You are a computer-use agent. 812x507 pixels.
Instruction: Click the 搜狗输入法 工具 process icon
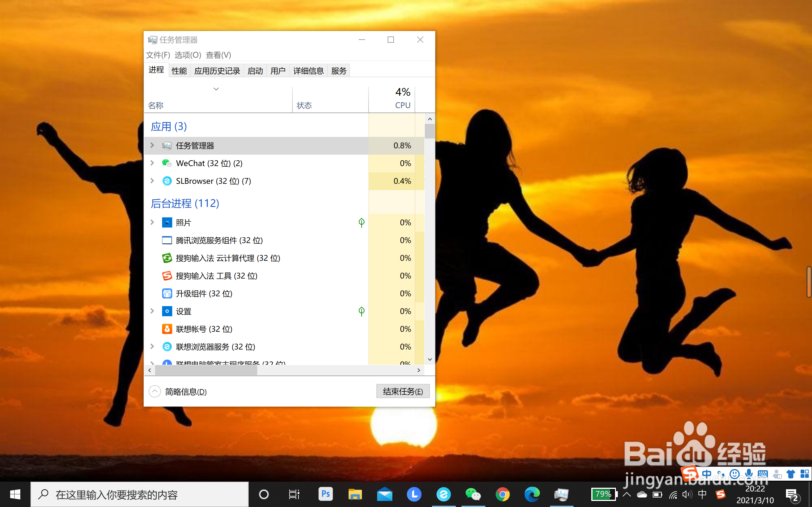point(167,276)
